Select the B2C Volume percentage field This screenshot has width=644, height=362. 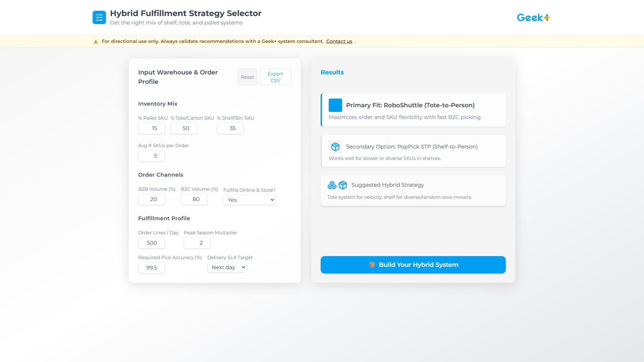coord(194,199)
